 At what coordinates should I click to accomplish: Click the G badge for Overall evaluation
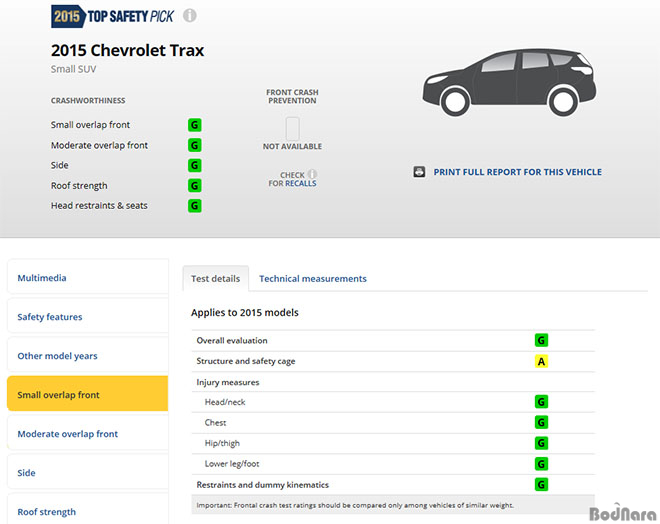click(x=541, y=340)
